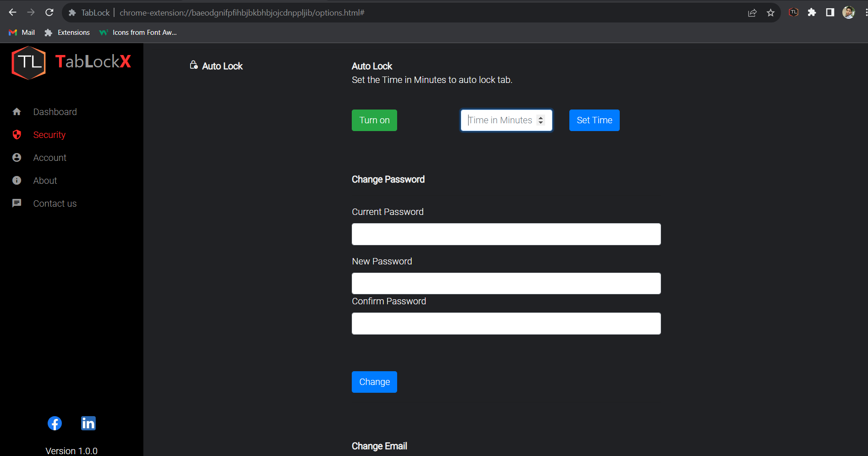Click the Set Time button
This screenshot has height=456, width=868.
coord(594,120)
